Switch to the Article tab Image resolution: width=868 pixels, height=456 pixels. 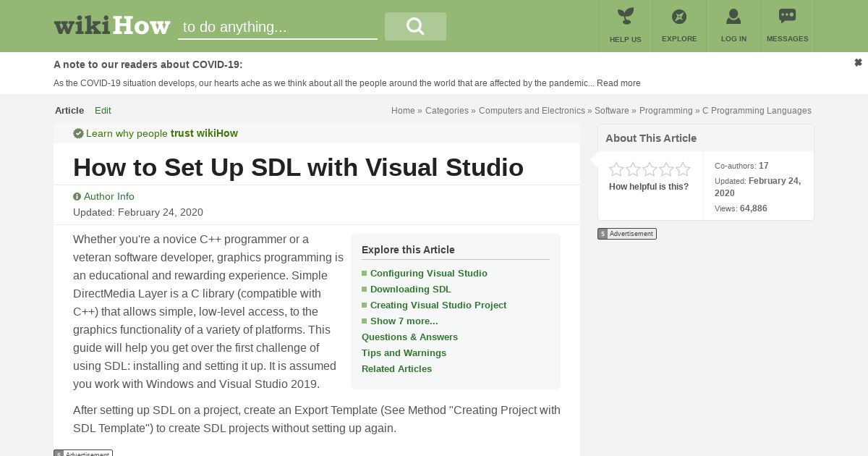tap(69, 111)
